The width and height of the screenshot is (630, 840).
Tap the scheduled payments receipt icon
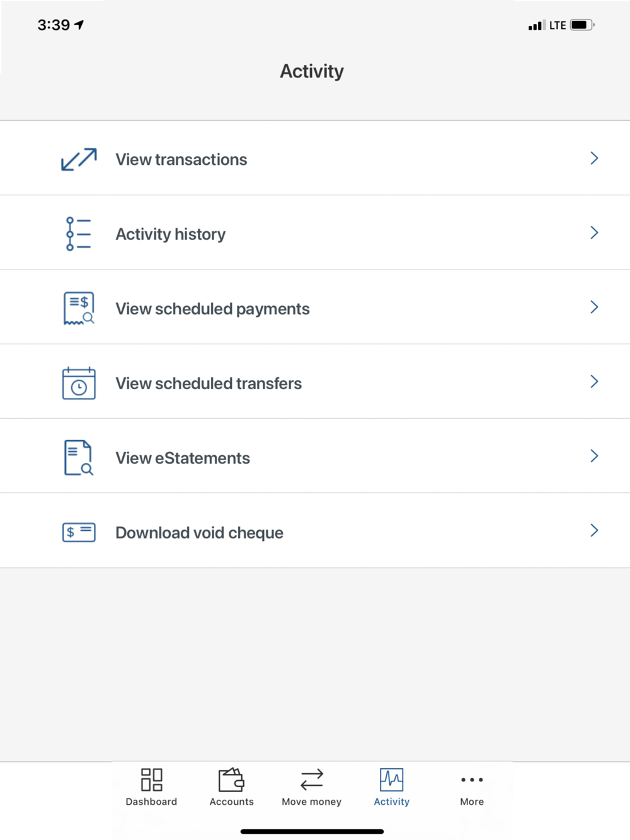click(x=79, y=309)
